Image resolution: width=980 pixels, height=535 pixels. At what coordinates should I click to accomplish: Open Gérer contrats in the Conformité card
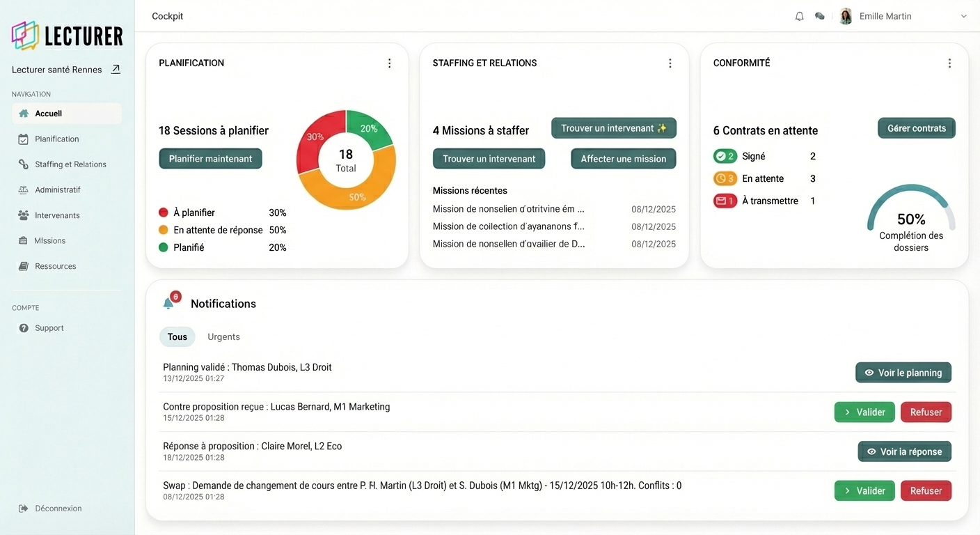(916, 128)
